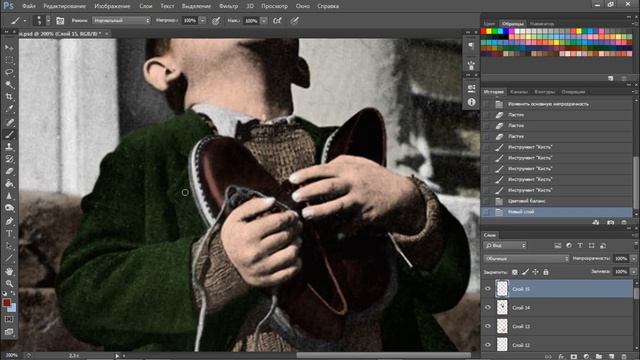Viewport: 640px width, 360px height.
Task: Open background color picker
Action: 12,308
